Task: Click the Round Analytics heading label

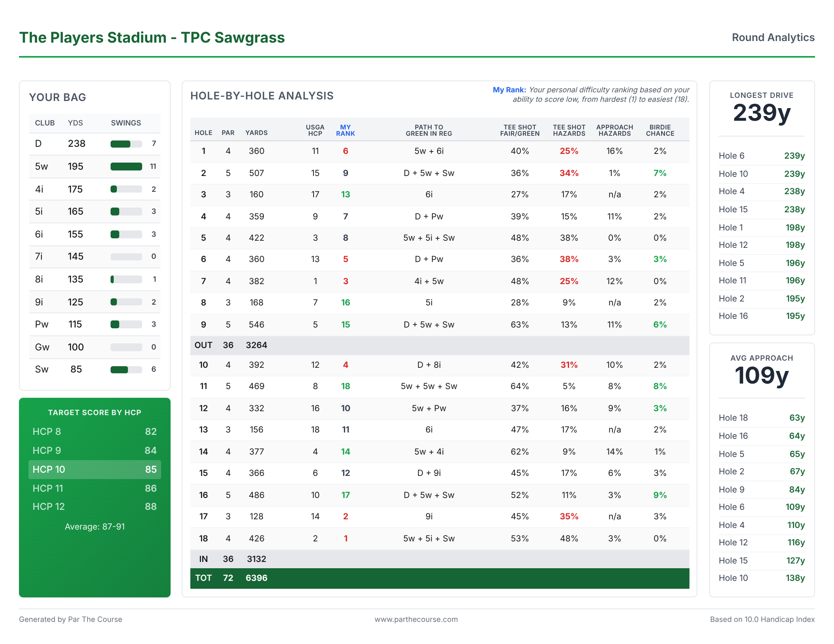Action: pyautogui.click(x=773, y=37)
